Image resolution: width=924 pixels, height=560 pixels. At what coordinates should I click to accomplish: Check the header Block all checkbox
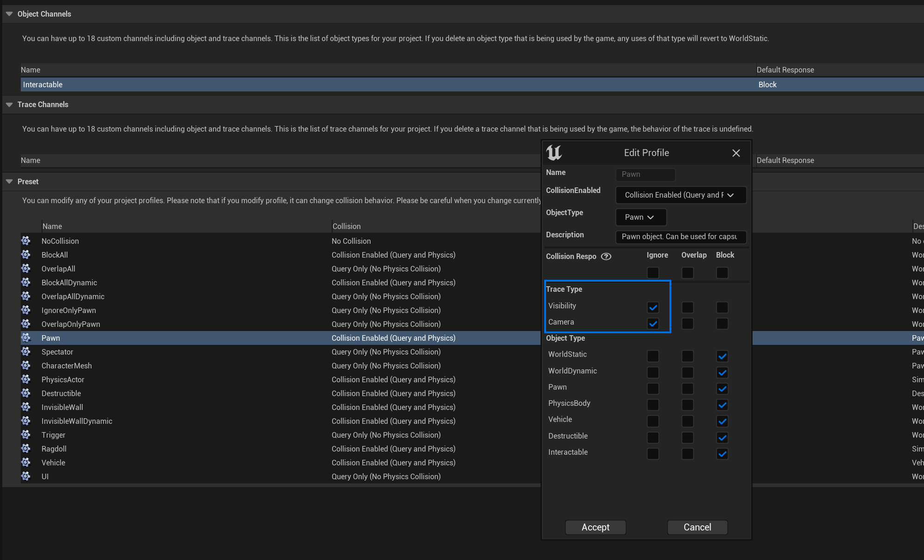722,273
